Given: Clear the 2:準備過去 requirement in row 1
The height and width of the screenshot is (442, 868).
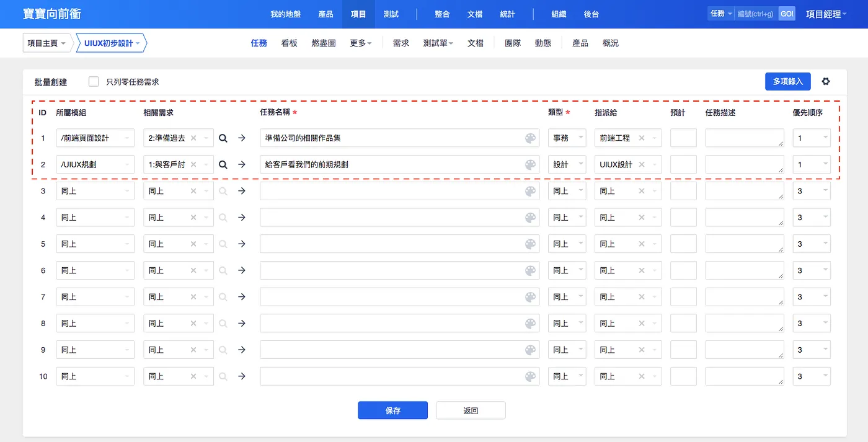Looking at the screenshot, I should [x=193, y=138].
